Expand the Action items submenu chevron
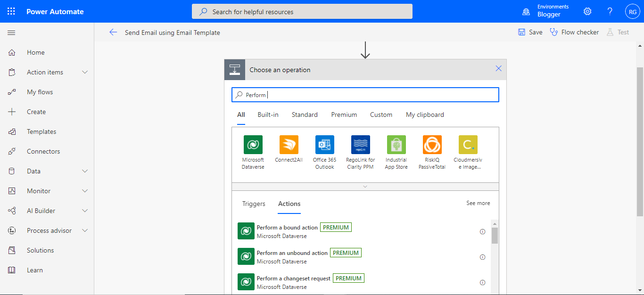 tap(85, 72)
